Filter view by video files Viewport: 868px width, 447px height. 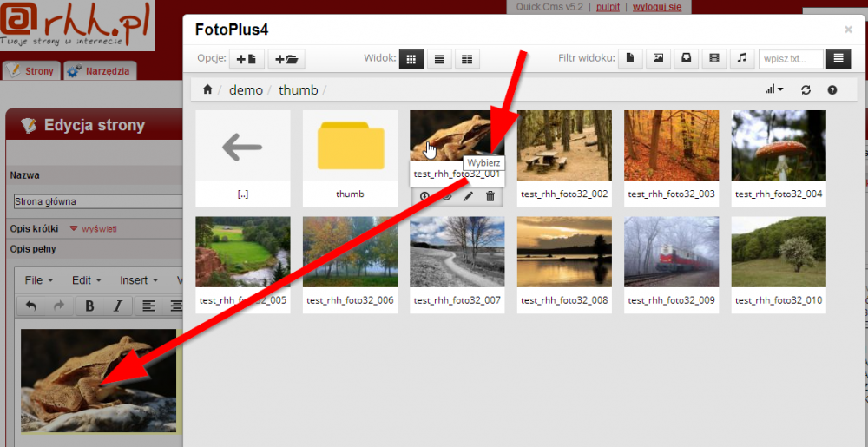point(714,59)
